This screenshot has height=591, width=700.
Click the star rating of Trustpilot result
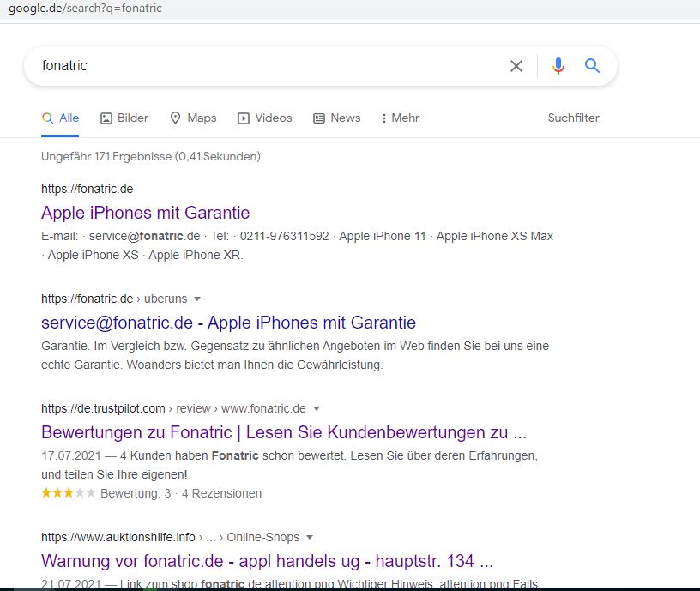(x=69, y=493)
